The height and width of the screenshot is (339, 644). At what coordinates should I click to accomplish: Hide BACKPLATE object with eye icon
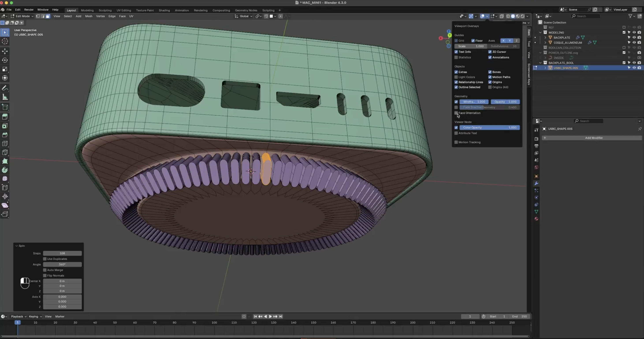click(x=634, y=37)
